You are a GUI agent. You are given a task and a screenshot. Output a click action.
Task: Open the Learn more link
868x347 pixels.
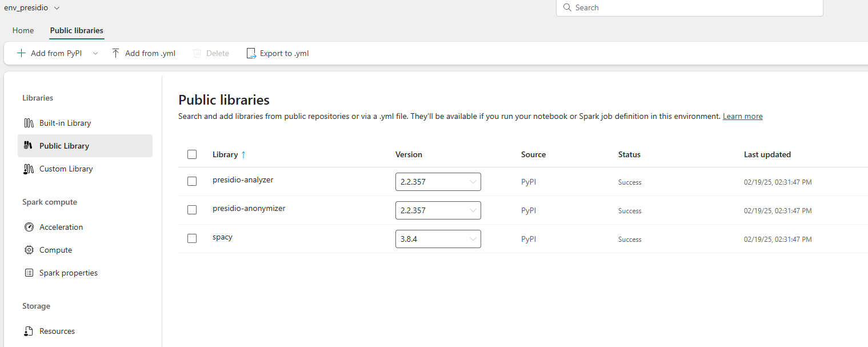(x=743, y=116)
